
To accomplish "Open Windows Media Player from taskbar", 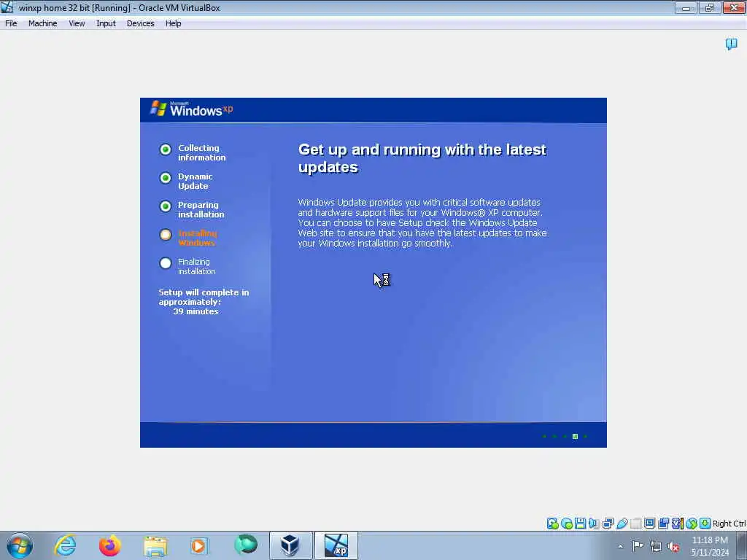I will (199, 545).
